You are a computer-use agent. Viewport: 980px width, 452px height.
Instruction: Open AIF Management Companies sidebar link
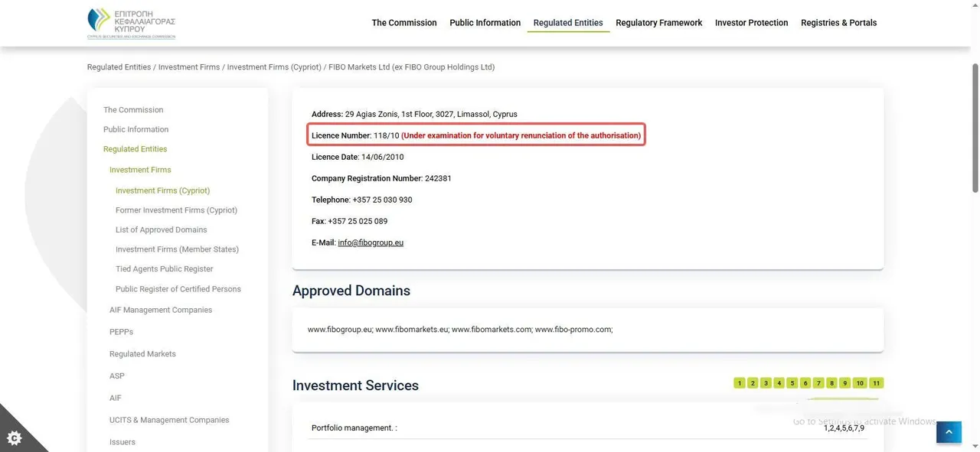tap(161, 310)
